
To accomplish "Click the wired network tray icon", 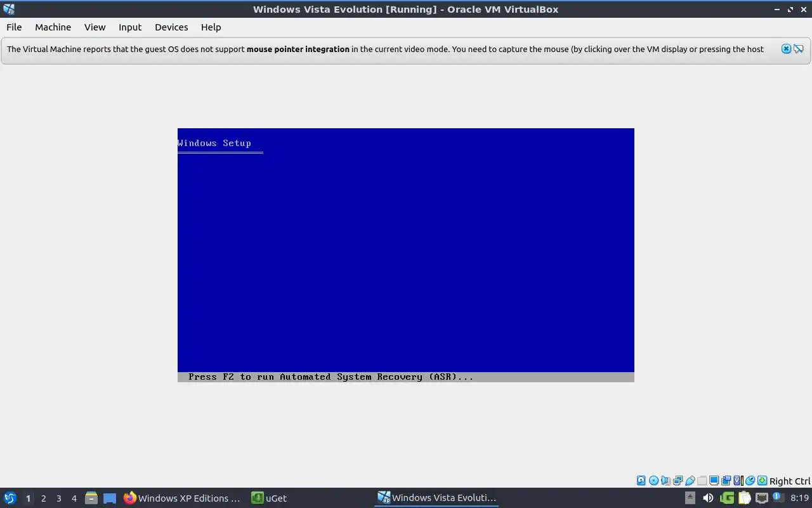I will [x=761, y=498].
